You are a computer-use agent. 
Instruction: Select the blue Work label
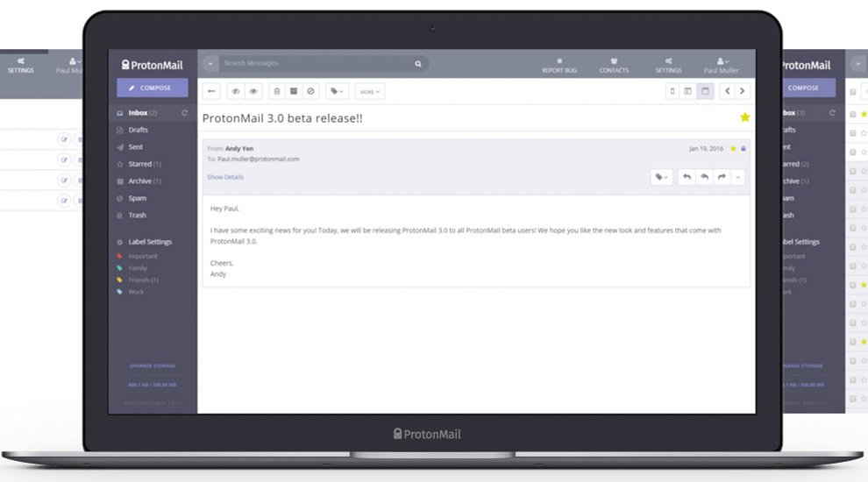tap(136, 292)
